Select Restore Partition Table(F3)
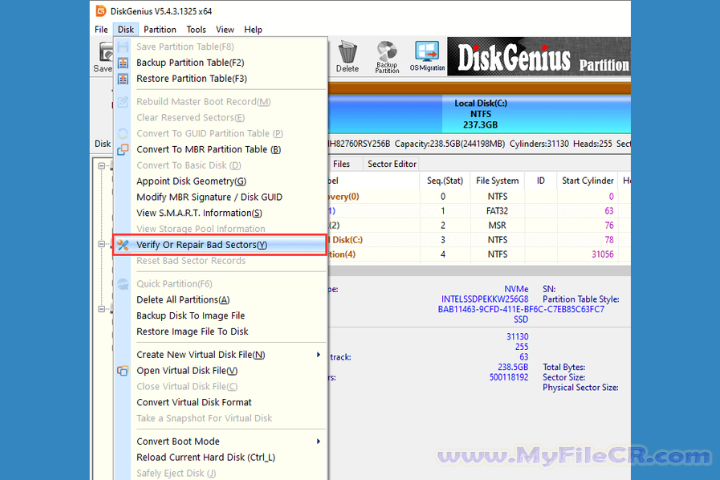 (x=220, y=79)
